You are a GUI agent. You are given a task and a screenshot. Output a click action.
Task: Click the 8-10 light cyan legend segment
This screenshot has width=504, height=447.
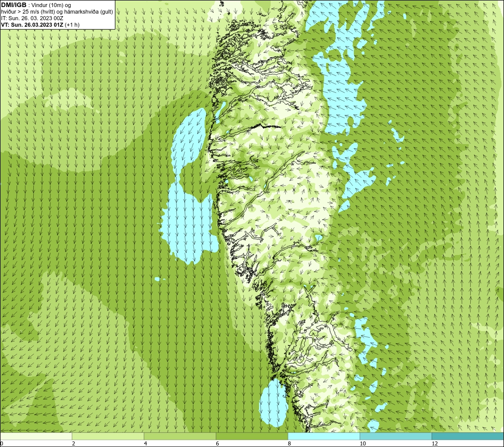tap(324, 436)
